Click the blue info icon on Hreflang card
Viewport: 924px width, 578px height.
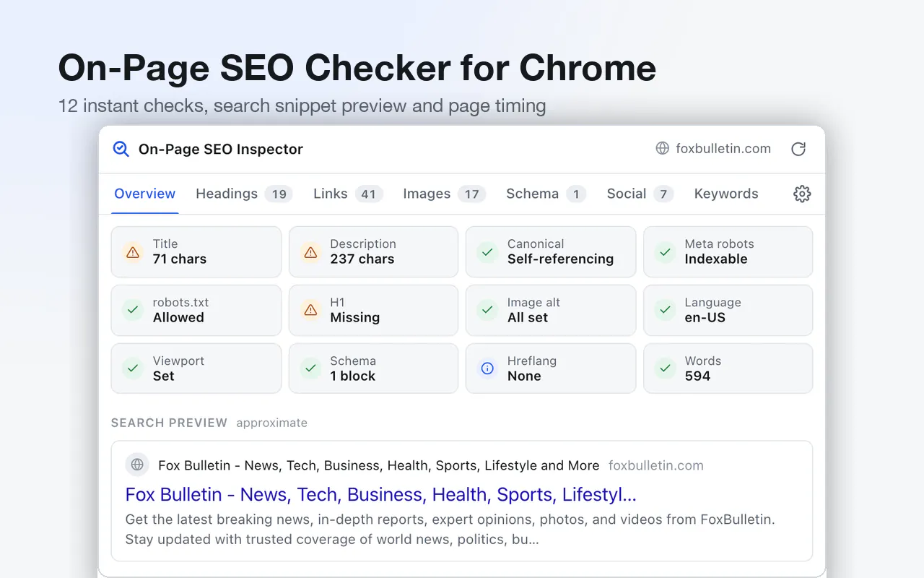(x=487, y=368)
